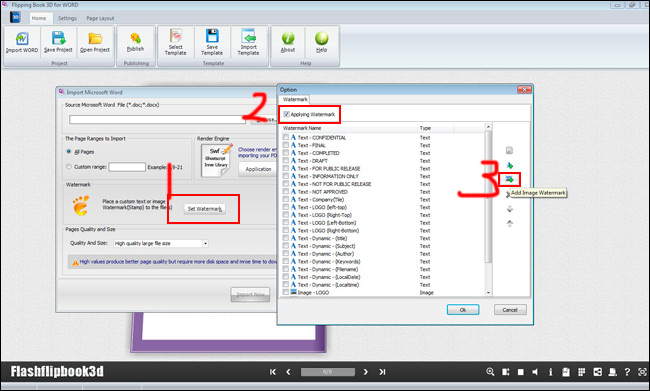Click the Custom range text field
650x391 pixels.
point(127,167)
